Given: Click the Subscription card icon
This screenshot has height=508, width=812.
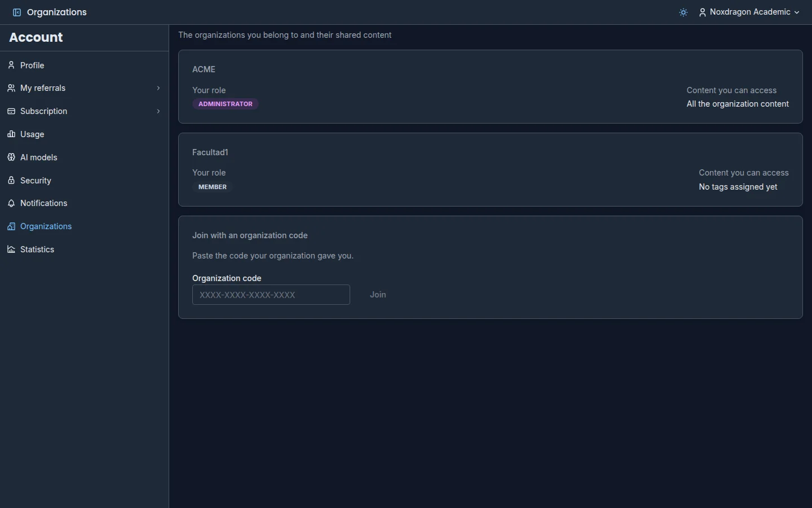Looking at the screenshot, I should point(11,111).
